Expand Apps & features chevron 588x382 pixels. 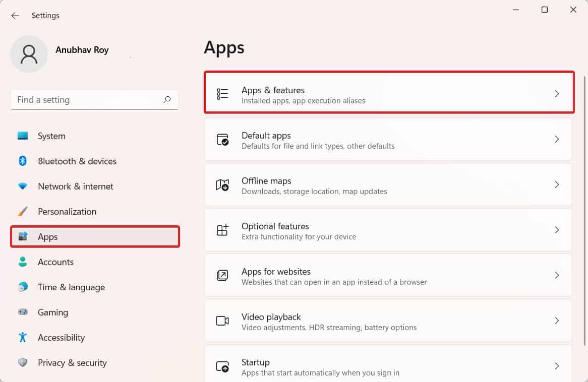[x=557, y=94]
